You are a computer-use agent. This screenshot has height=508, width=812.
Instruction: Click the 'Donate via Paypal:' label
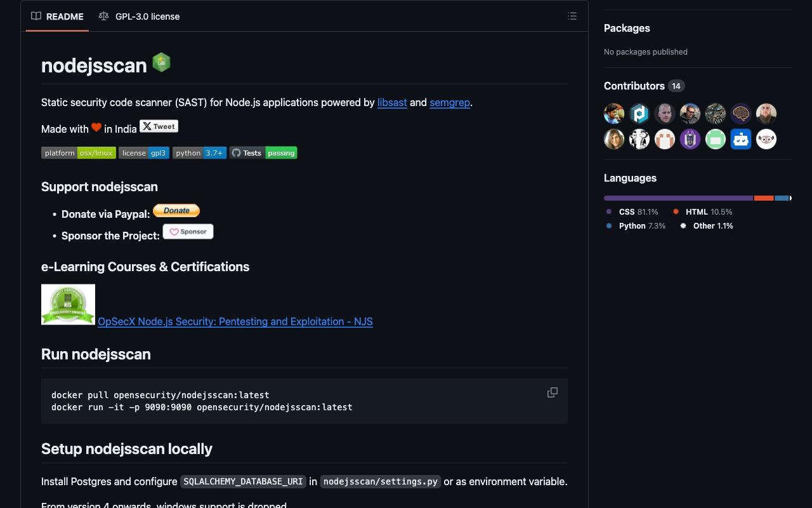click(x=106, y=214)
